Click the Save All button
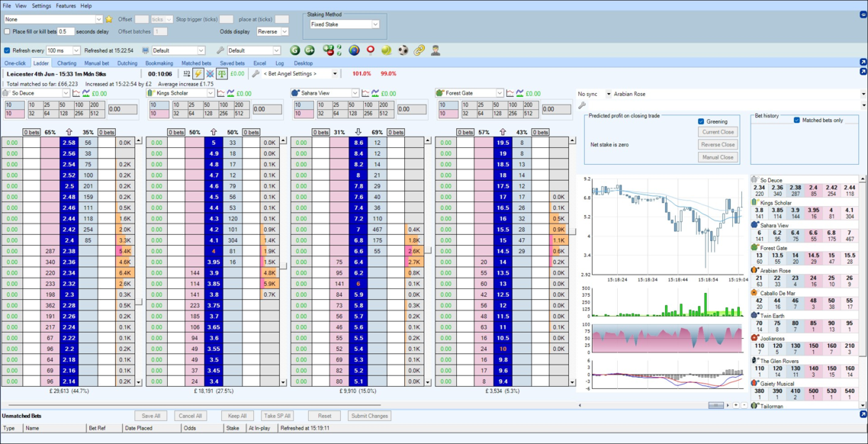The image size is (868, 444). 150,416
